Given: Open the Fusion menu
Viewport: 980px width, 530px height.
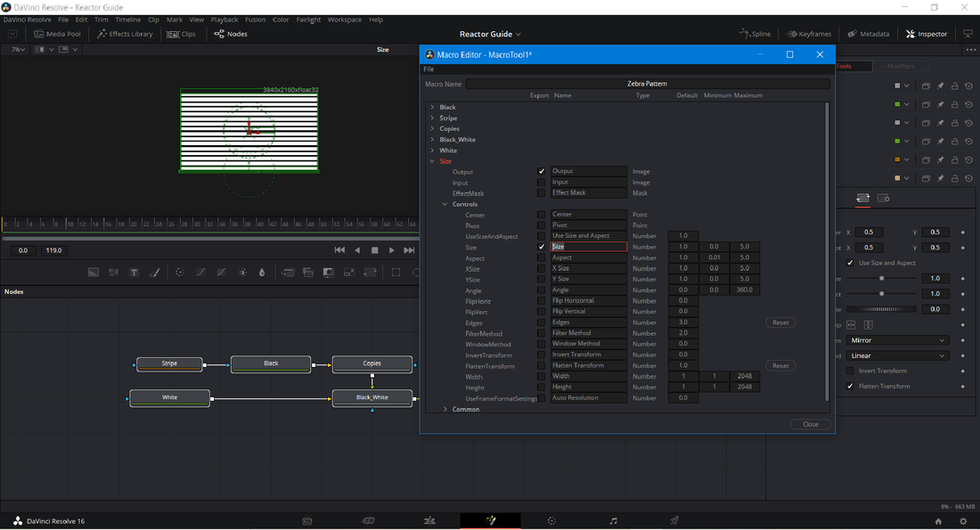Looking at the screenshot, I should click(x=255, y=20).
